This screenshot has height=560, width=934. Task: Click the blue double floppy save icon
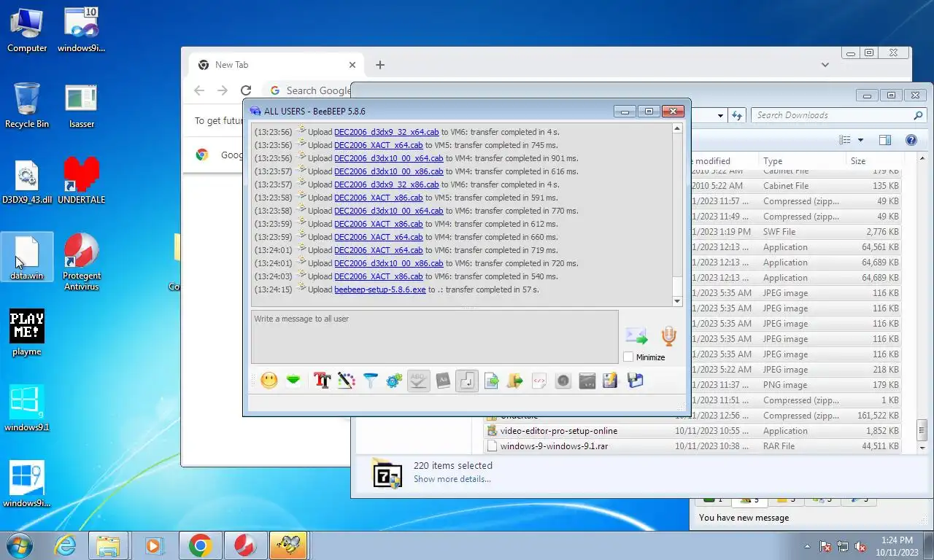click(x=635, y=380)
